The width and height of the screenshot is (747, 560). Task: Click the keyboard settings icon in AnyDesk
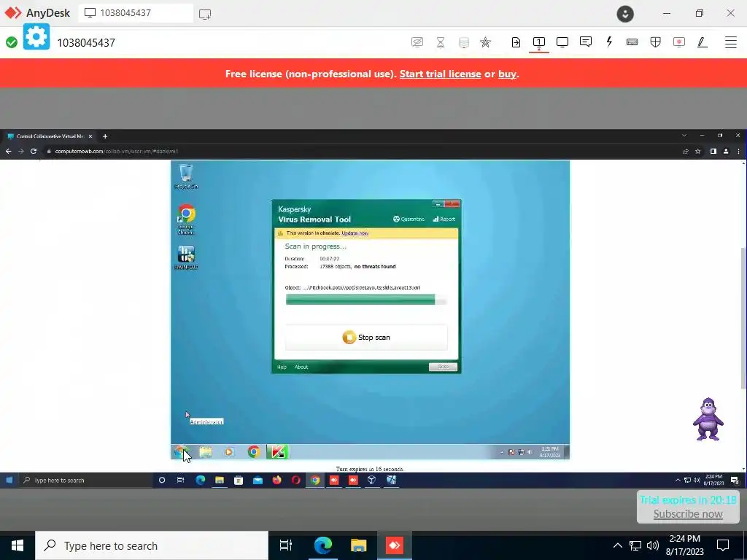[632, 42]
